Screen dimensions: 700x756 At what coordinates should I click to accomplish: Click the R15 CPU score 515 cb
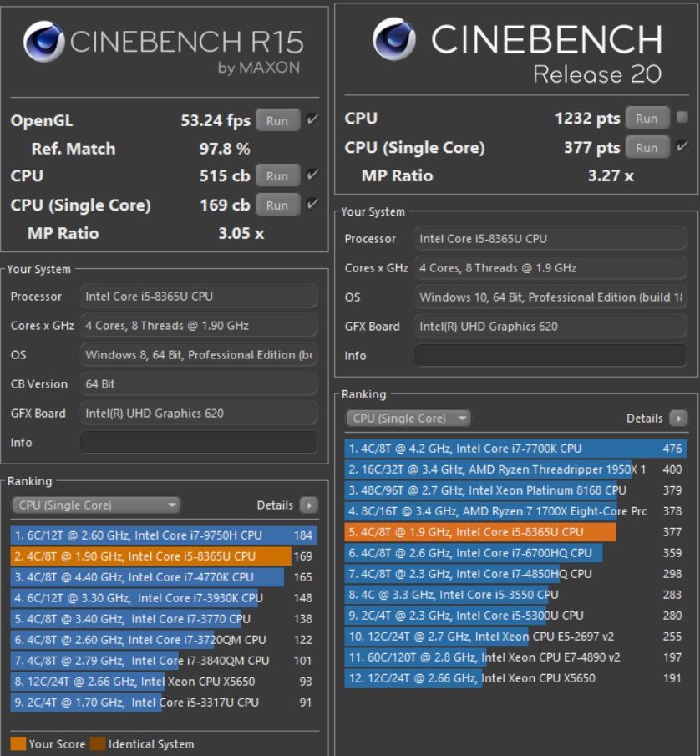click(x=226, y=176)
